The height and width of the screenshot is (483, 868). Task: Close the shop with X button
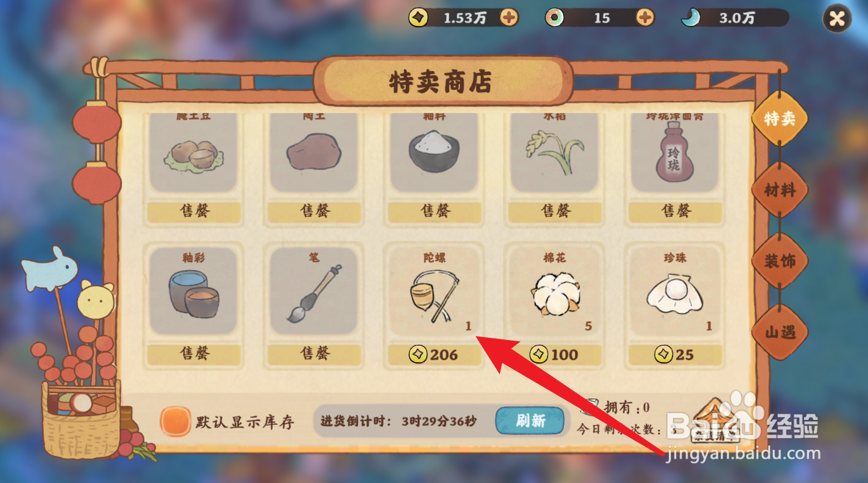click(837, 19)
